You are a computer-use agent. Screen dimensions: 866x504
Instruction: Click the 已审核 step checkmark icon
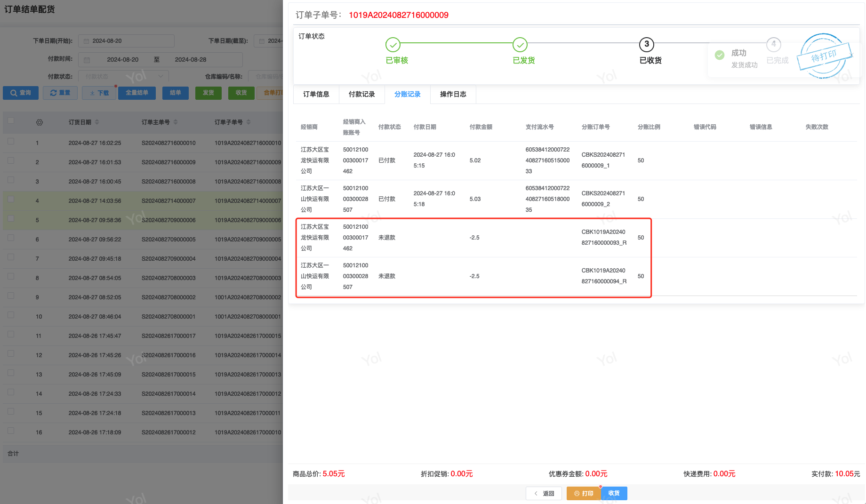point(393,45)
